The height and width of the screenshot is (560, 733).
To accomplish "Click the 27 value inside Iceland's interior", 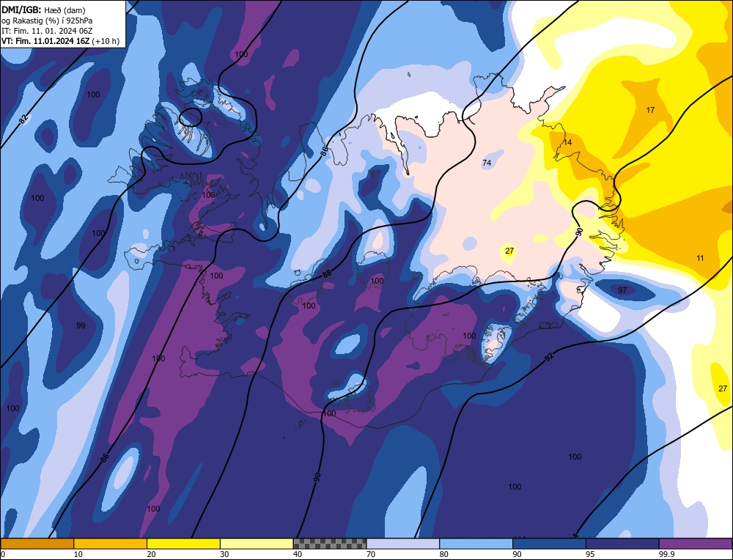I will [x=509, y=251].
